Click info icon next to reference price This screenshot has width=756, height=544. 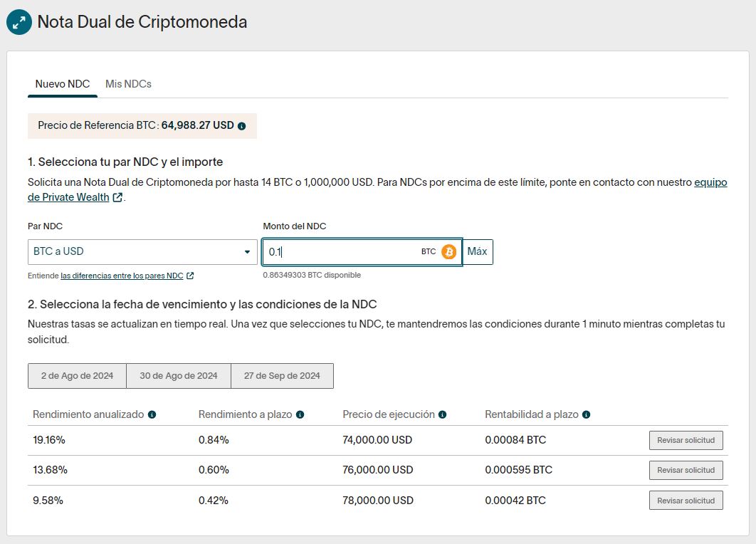point(241,126)
